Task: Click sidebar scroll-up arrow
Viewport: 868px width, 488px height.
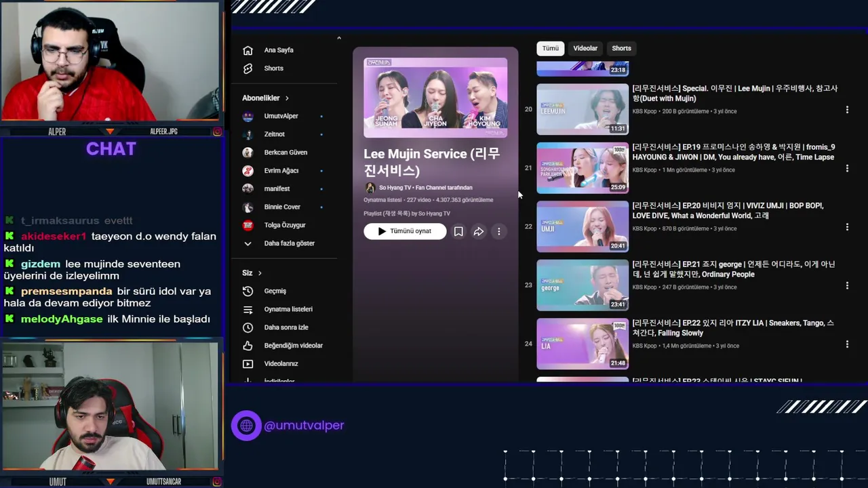Action: click(339, 38)
